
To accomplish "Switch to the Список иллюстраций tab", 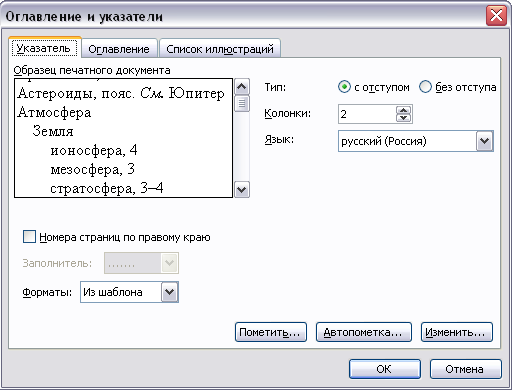I will [x=220, y=49].
